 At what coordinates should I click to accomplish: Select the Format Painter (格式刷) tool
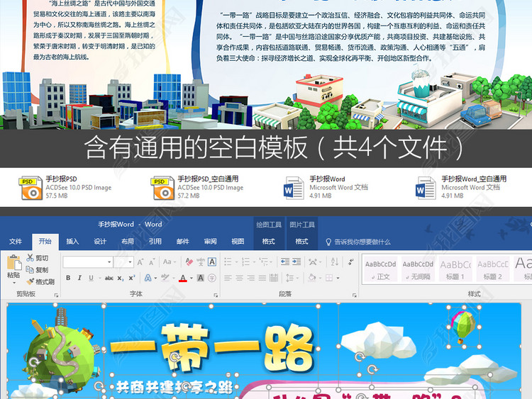[x=30, y=281]
